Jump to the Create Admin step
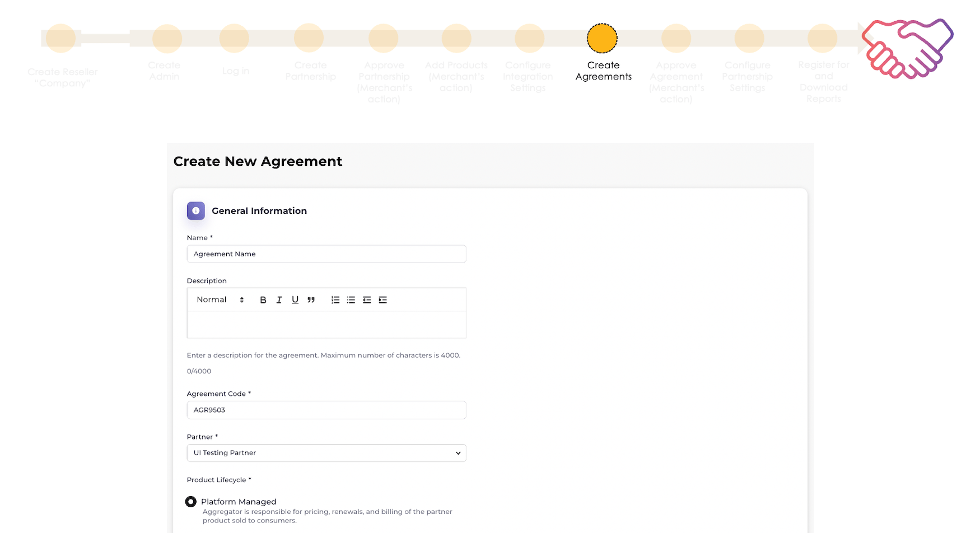Viewport: 980px width, 533px height. [x=167, y=39]
